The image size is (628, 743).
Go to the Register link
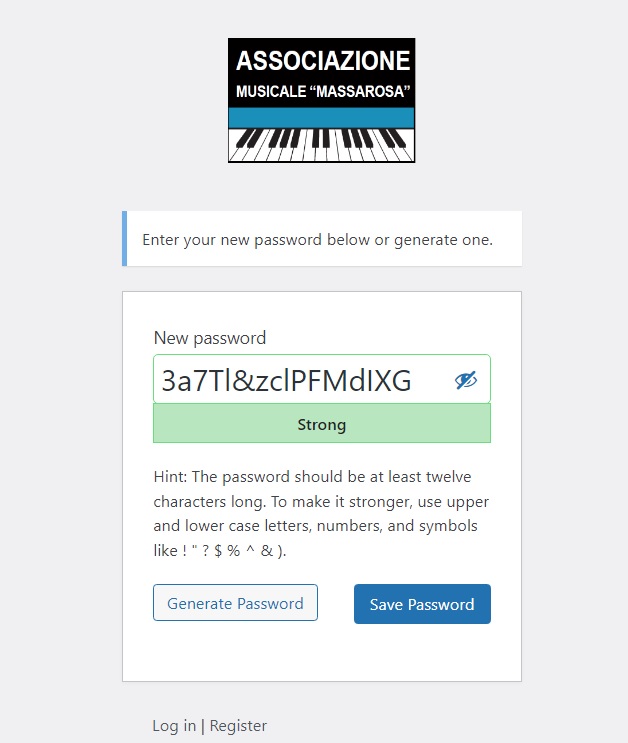click(x=238, y=726)
